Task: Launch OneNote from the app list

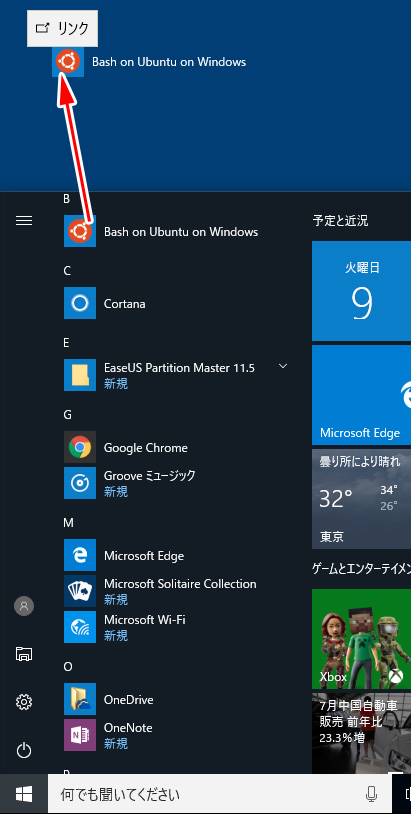Action: (x=175, y=735)
